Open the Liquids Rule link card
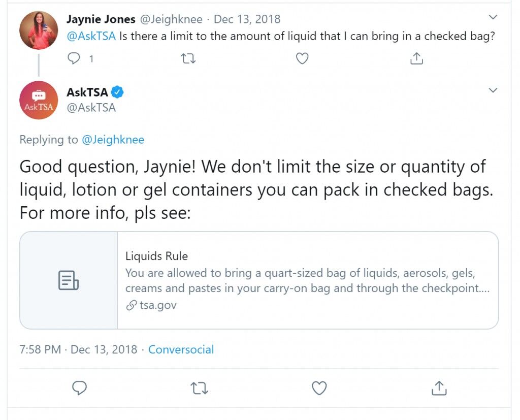 click(259, 280)
